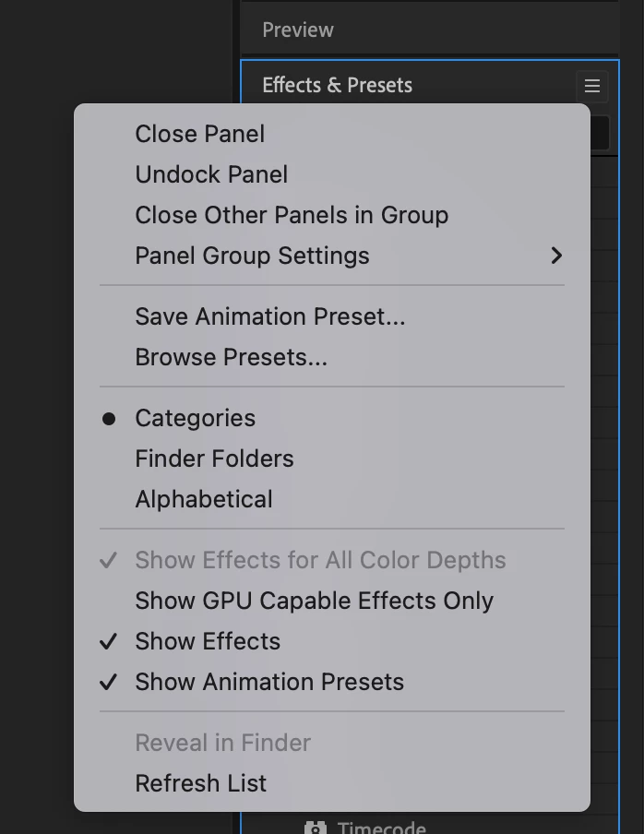Enable Show GPU Capable Effects Only
Screen dimensions: 644x834
(x=314, y=601)
